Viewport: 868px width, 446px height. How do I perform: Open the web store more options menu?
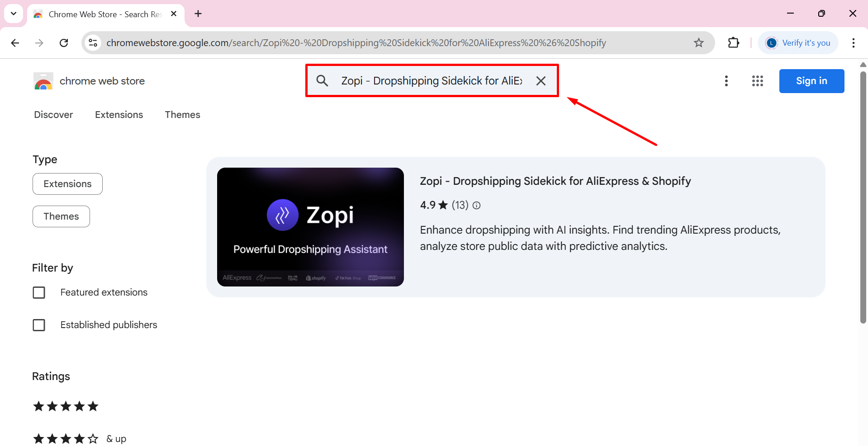tap(726, 81)
